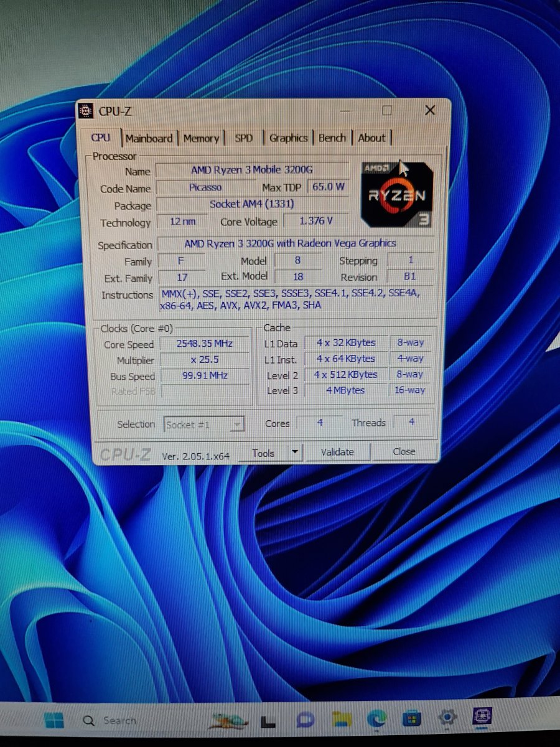Open the Chat icon on the taskbar
Viewport: 560px width, 747px height.
303,720
